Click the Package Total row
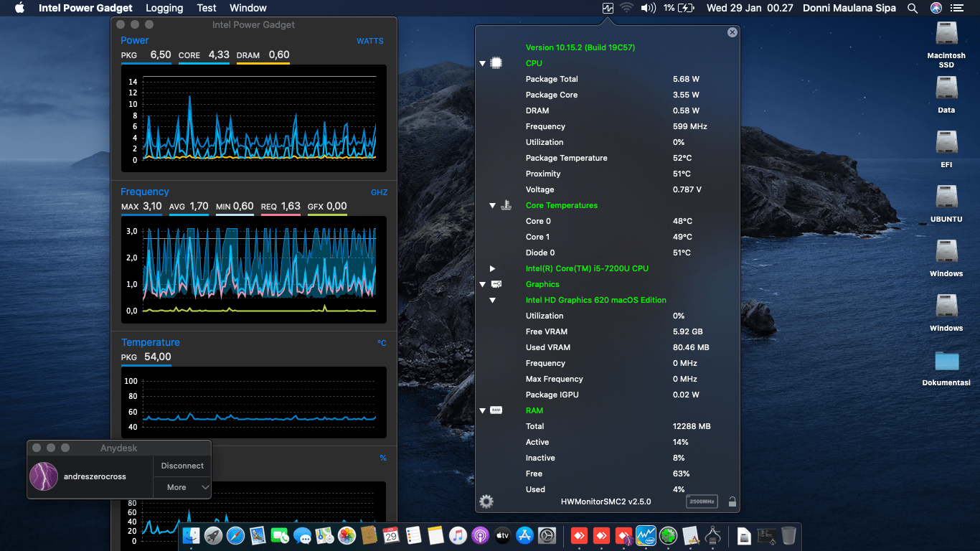This screenshot has height=551, width=980. tap(608, 79)
